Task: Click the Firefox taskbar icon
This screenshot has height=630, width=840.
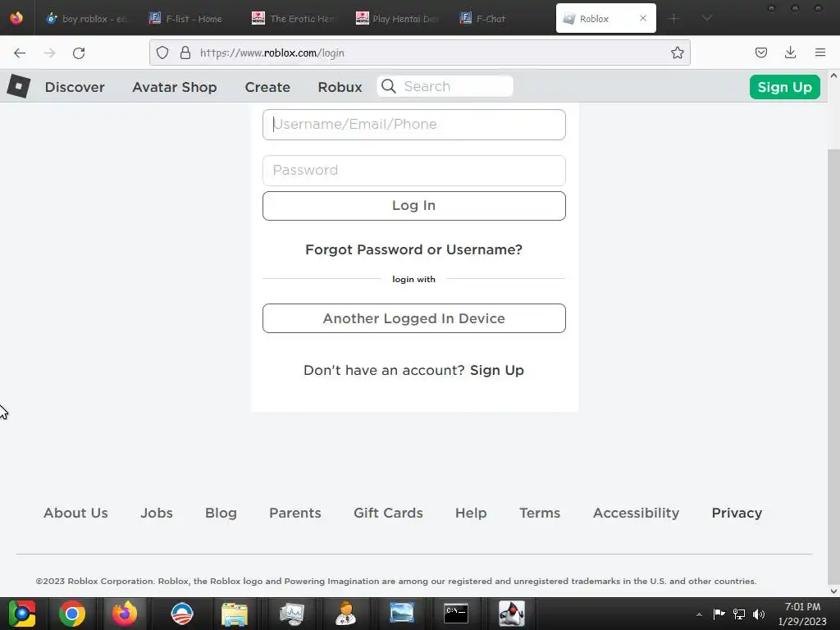Action: point(125,614)
